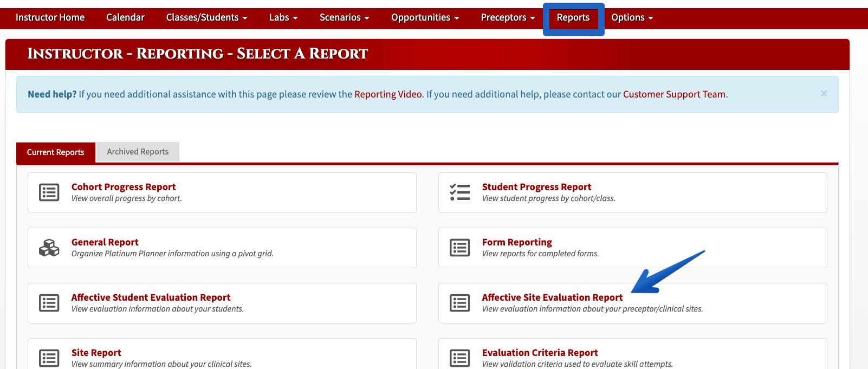Go to Calendar in navigation bar
868x369 pixels.
click(125, 17)
